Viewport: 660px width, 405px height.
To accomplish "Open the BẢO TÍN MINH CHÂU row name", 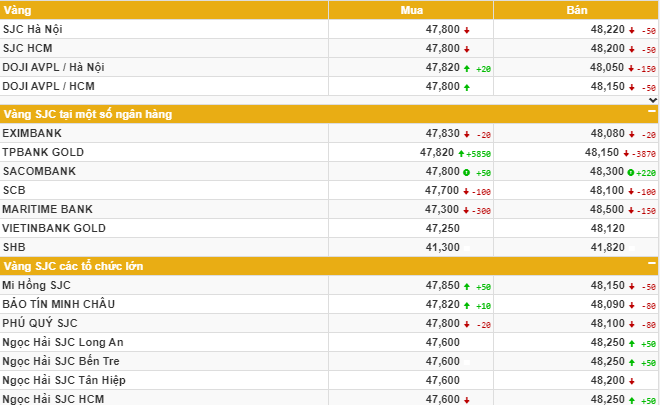I will coord(53,304).
